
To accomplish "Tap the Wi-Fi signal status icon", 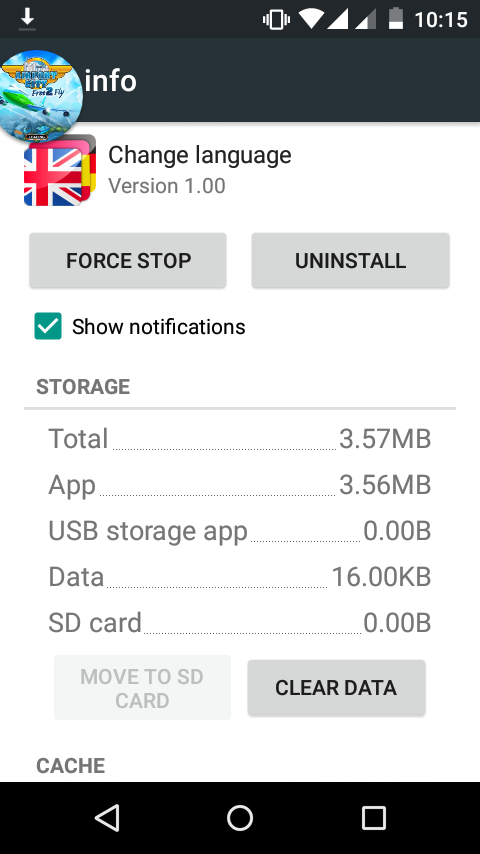I will point(311,20).
